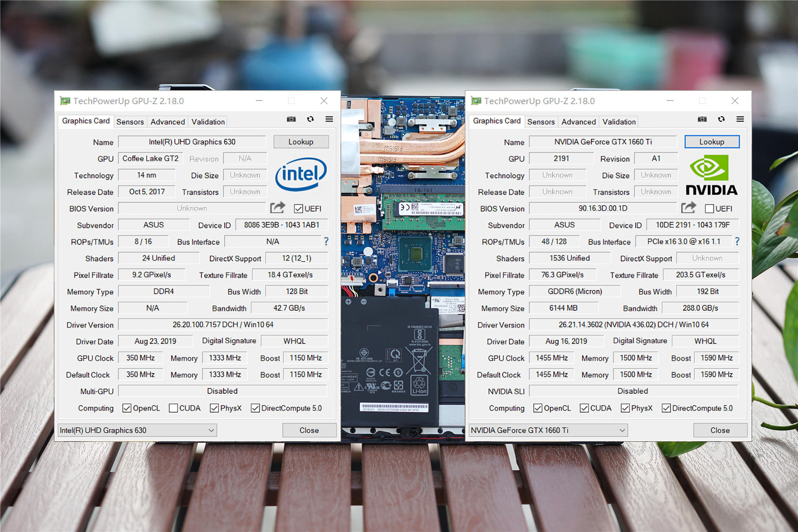Viewport: 798px width, 532px height.
Task: Open Advanced tab in NVIDIA window
Action: coord(579,122)
